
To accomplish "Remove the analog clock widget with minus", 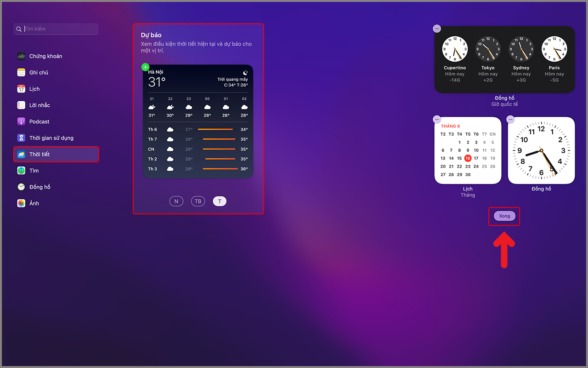I will pyautogui.click(x=510, y=120).
